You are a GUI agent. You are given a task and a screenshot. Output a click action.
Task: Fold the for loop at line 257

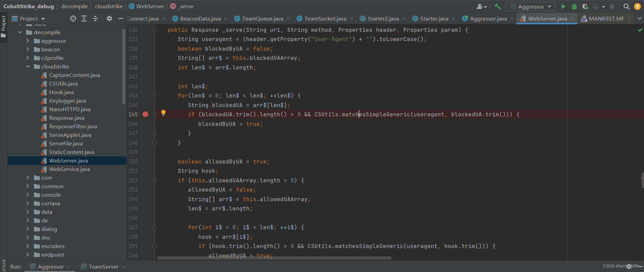155,228
